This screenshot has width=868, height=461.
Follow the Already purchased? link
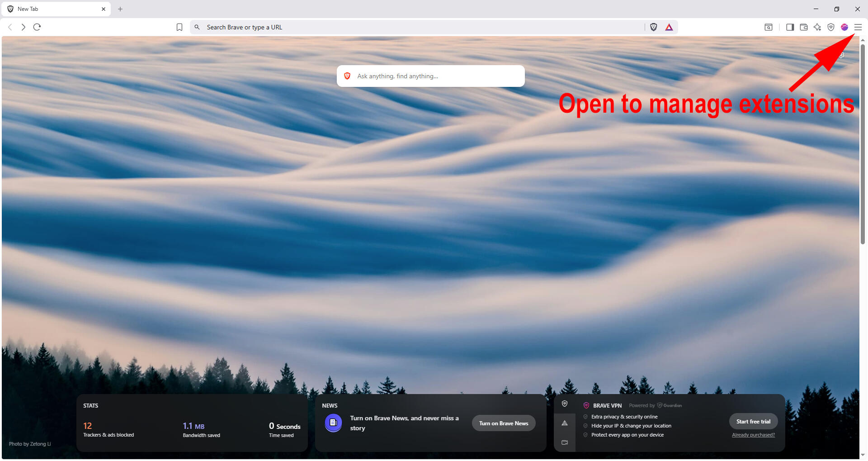pos(753,435)
